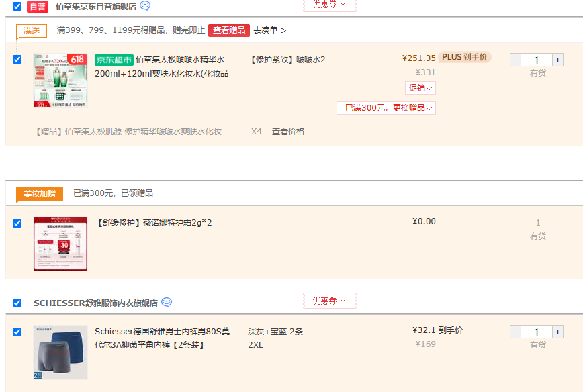The image size is (583, 392).
Task: Click the ¥0.00 gift price
Action: pos(424,222)
